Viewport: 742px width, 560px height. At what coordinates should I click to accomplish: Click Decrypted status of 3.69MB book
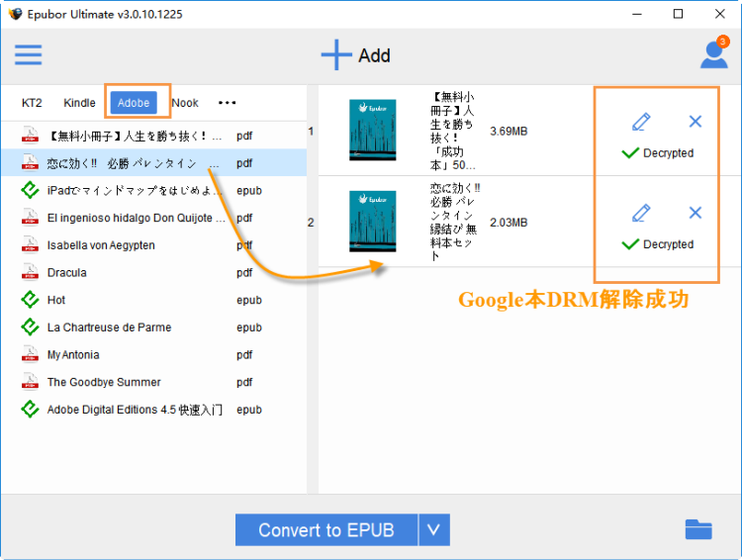pyautogui.click(x=658, y=153)
